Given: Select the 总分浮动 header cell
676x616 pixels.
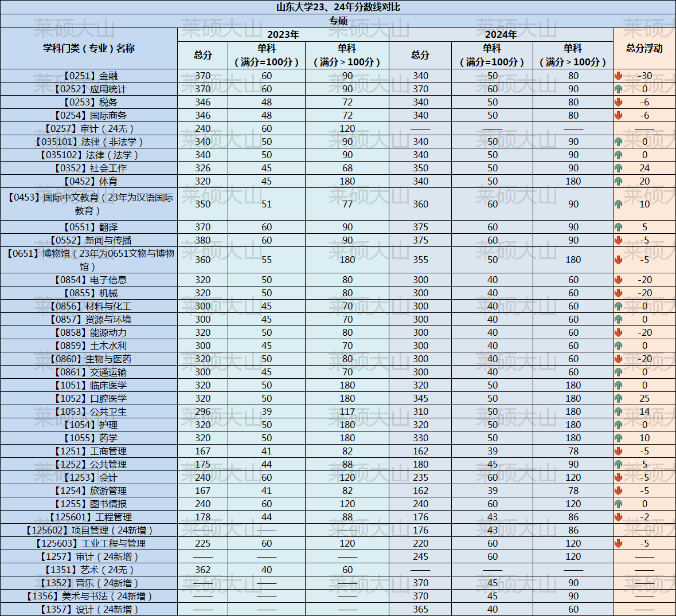Looking at the screenshot, I should 644,48.
